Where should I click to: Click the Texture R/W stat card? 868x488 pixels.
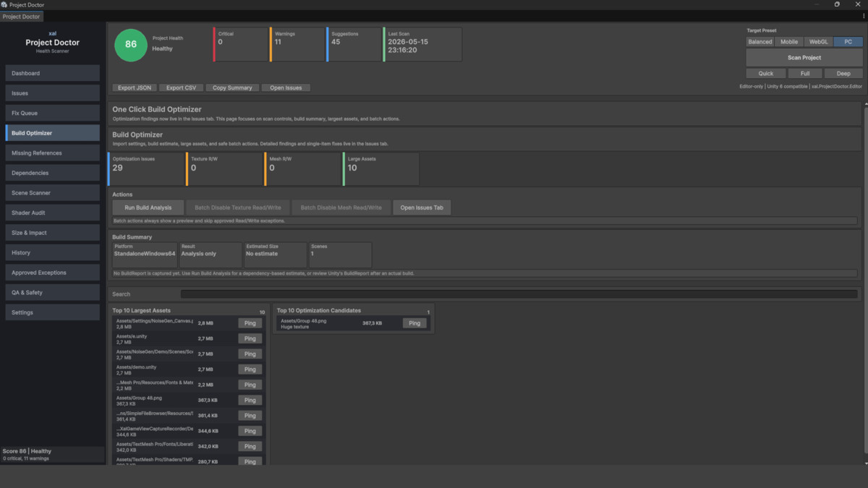(x=224, y=168)
